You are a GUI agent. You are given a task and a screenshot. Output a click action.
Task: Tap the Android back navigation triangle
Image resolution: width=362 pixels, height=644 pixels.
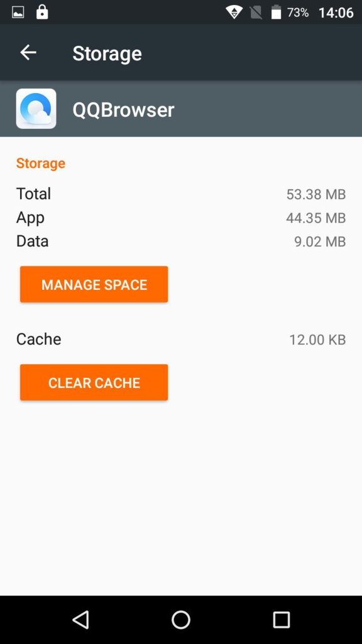pyautogui.click(x=80, y=619)
